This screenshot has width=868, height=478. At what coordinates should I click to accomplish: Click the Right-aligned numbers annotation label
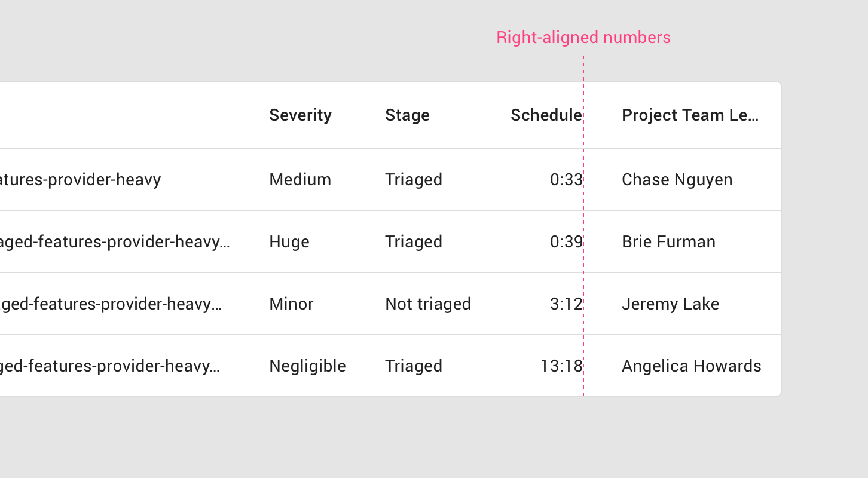tap(583, 38)
